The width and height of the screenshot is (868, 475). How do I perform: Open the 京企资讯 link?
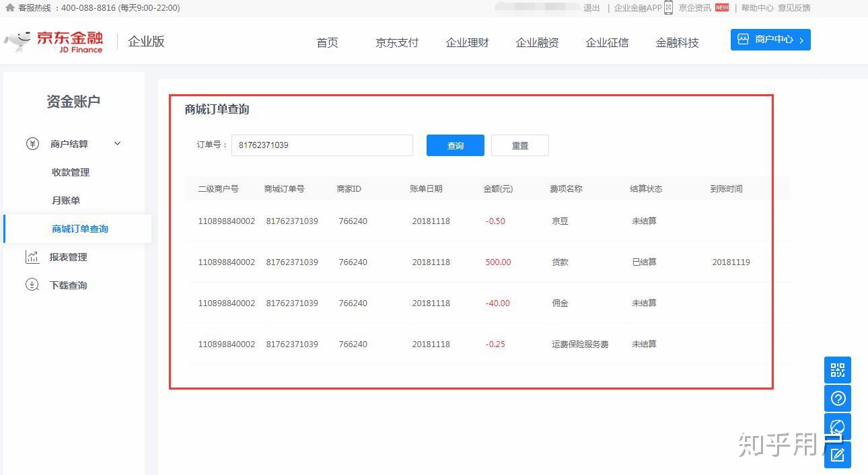[694, 7]
